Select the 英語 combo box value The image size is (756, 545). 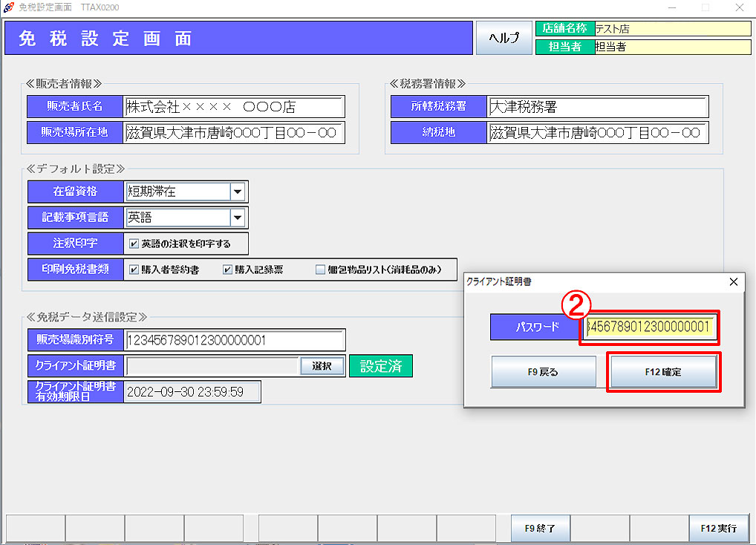point(178,218)
